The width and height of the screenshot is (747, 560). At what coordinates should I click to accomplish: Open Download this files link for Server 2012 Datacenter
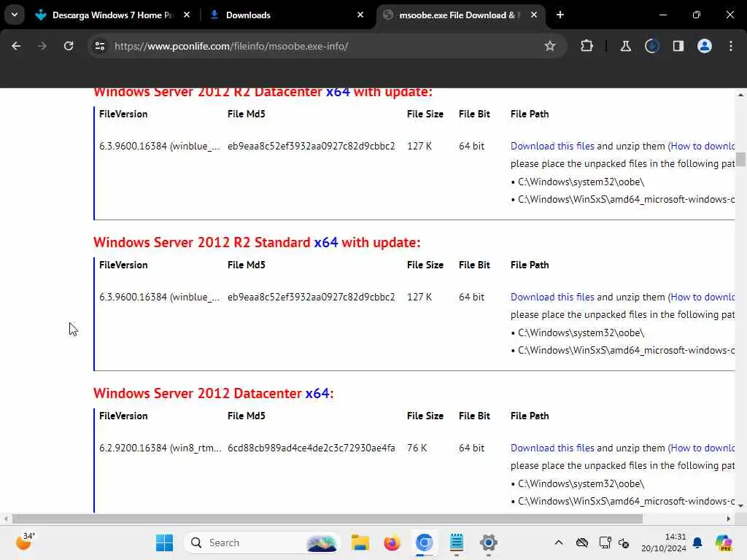(552, 448)
